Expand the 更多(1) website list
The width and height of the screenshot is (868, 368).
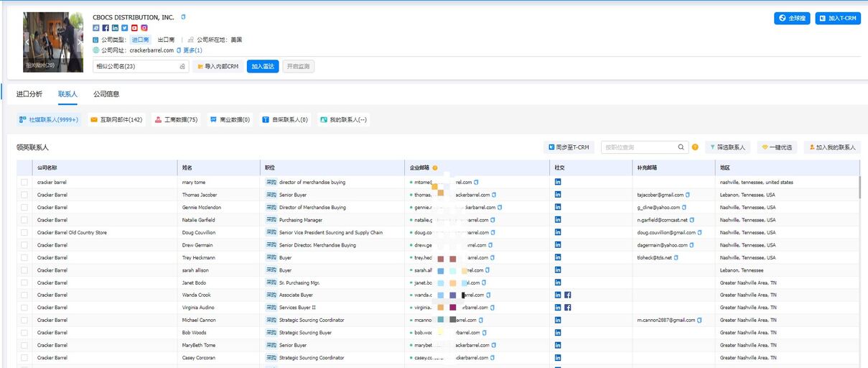[x=192, y=50]
